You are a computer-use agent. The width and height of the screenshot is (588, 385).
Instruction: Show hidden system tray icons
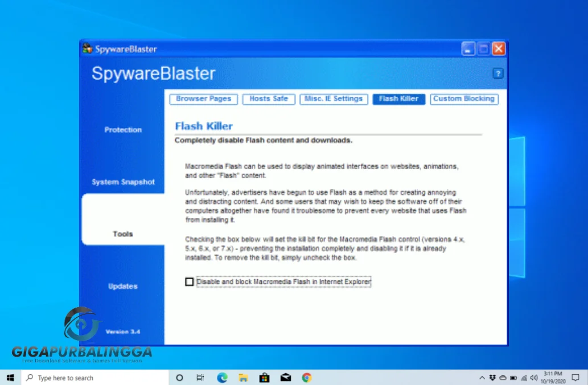click(482, 378)
